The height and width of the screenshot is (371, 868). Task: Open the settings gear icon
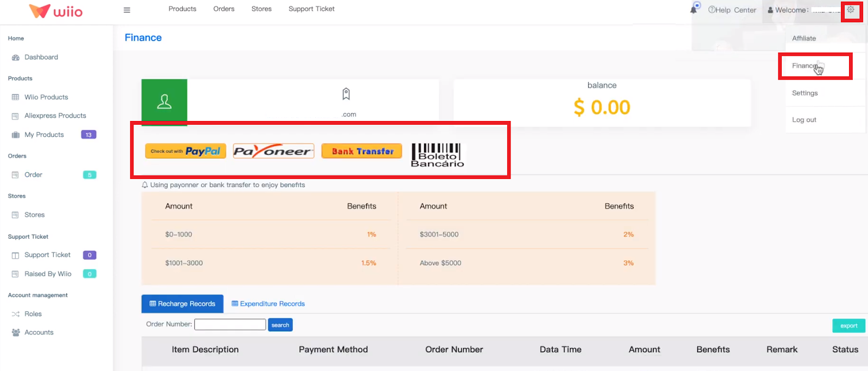tap(851, 10)
